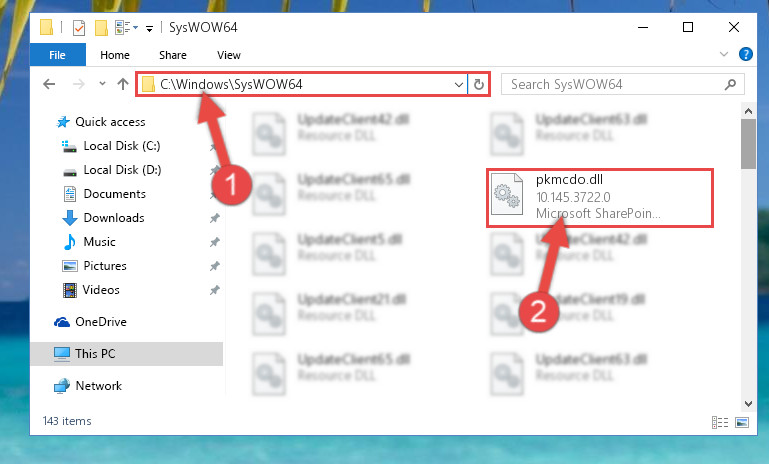
Task: Switch to the View tab
Action: (x=229, y=55)
